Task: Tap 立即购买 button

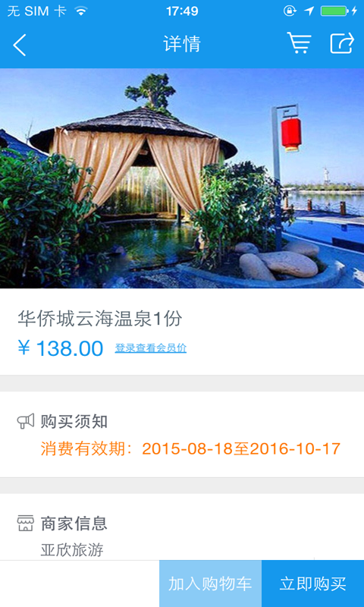Action: pos(313,583)
